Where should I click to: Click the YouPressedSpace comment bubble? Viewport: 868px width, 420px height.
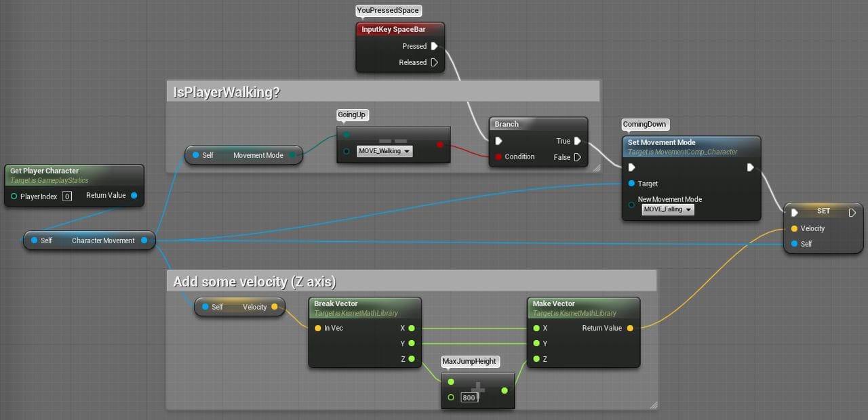[389, 11]
